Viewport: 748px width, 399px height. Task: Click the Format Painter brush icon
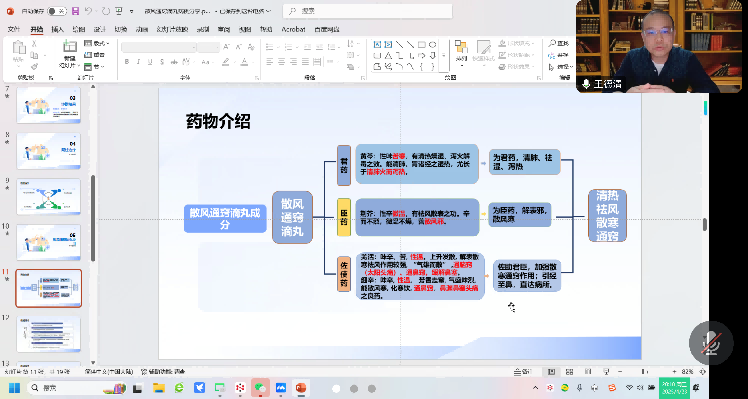[x=34, y=67]
